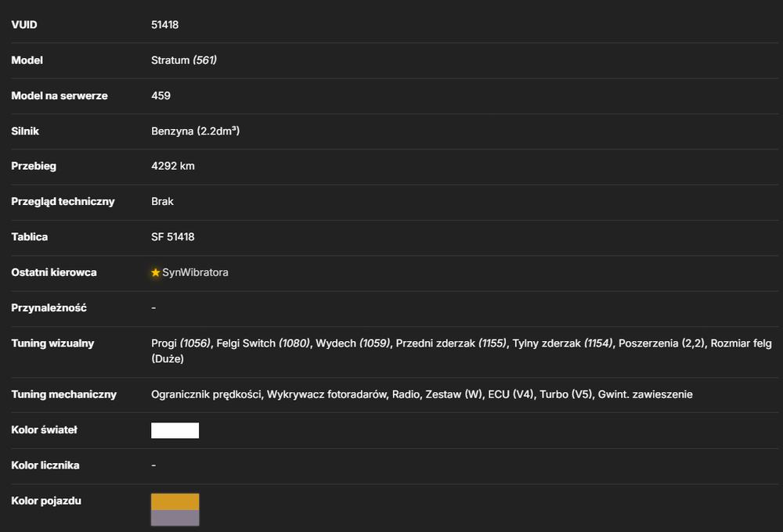This screenshot has height=532, width=783.
Task: Click the Model na serwerze value 459
Action: tap(161, 95)
